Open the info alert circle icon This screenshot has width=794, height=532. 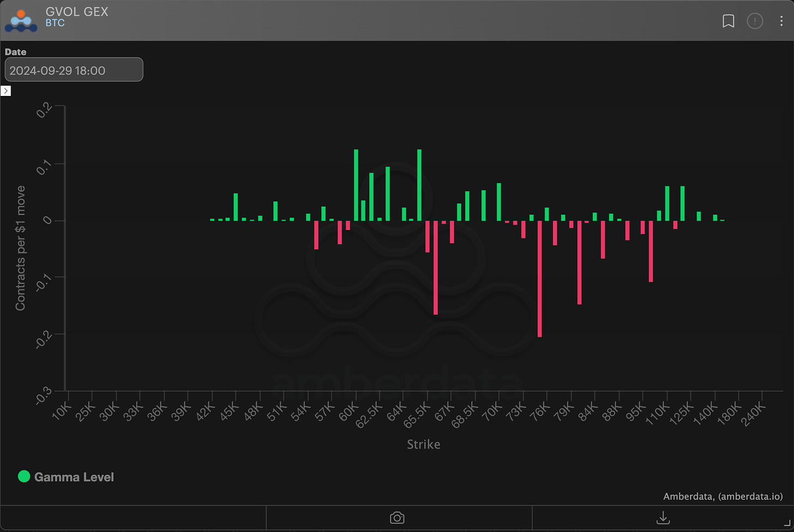pos(755,21)
